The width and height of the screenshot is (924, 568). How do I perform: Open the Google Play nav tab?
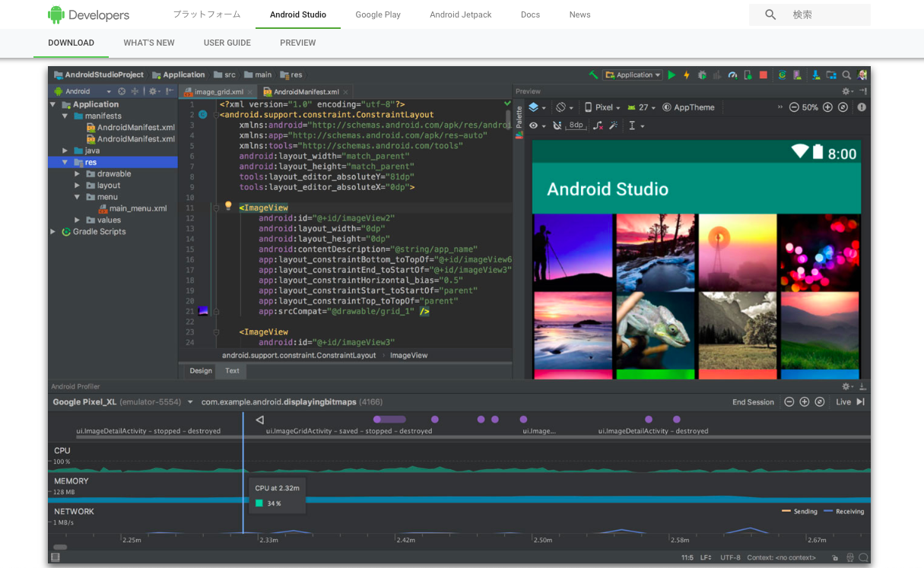(x=378, y=14)
